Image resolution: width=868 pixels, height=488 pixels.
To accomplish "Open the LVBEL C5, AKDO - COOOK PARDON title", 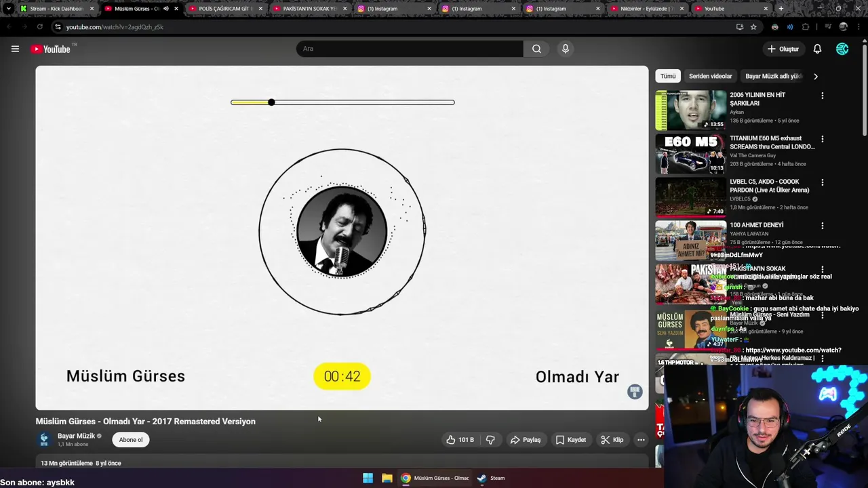I will click(769, 186).
